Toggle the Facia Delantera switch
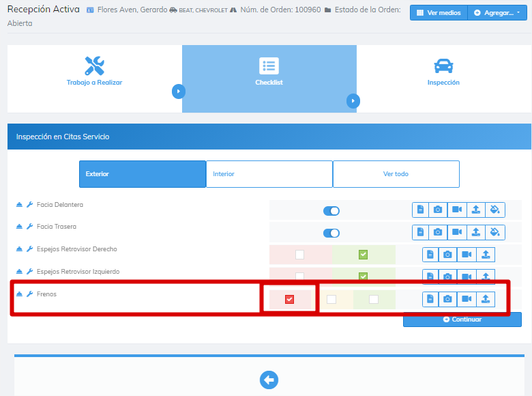This screenshot has height=396, width=532. (331, 211)
